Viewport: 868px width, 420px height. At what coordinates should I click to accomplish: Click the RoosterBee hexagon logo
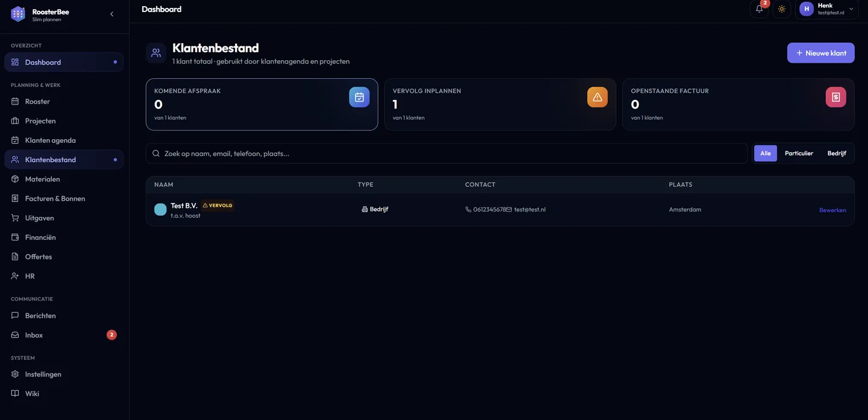(18, 14)
